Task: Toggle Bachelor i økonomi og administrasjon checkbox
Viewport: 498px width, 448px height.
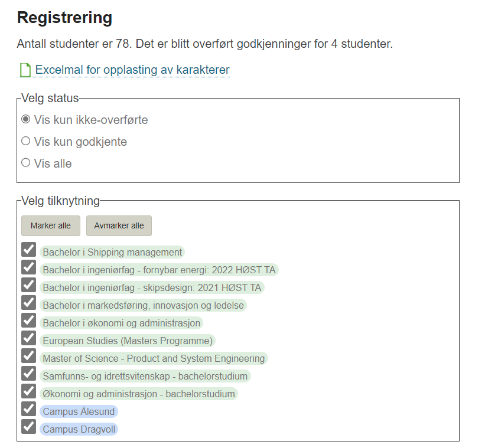Action: [28, 320]
